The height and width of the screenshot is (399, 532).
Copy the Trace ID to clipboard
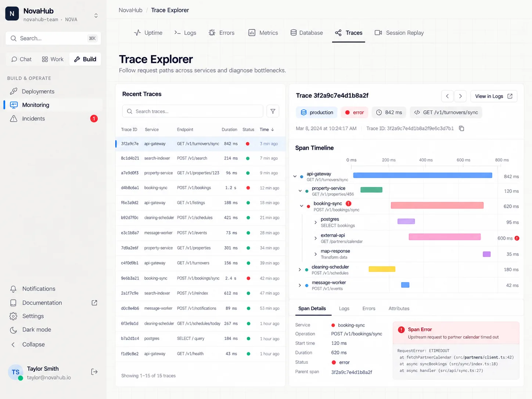(461, 129)
